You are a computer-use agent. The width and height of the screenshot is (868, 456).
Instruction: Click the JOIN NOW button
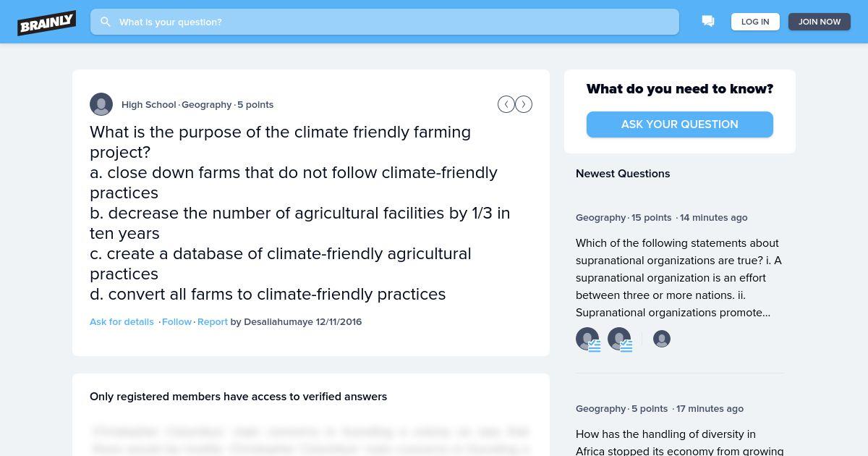pos(820,22)
